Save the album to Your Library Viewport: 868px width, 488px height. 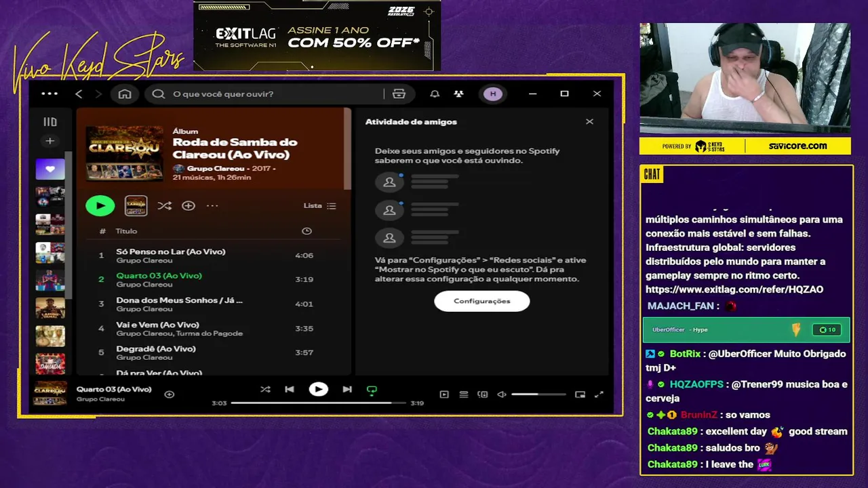pyautogui.click(x=189, y=205)
